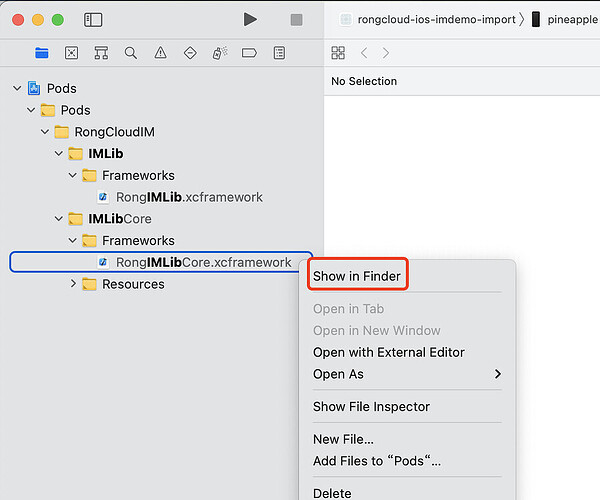Stop the running task with the stop button
This screenshot has width=600, height=500.
pyautogui.click(x=297, y=20)
